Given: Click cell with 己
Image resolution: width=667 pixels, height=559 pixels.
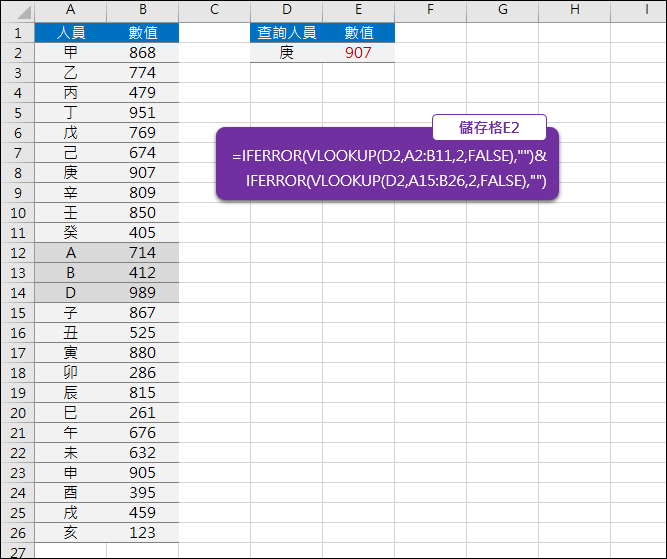Looking at the screenshot, I should tap(71, 153).
